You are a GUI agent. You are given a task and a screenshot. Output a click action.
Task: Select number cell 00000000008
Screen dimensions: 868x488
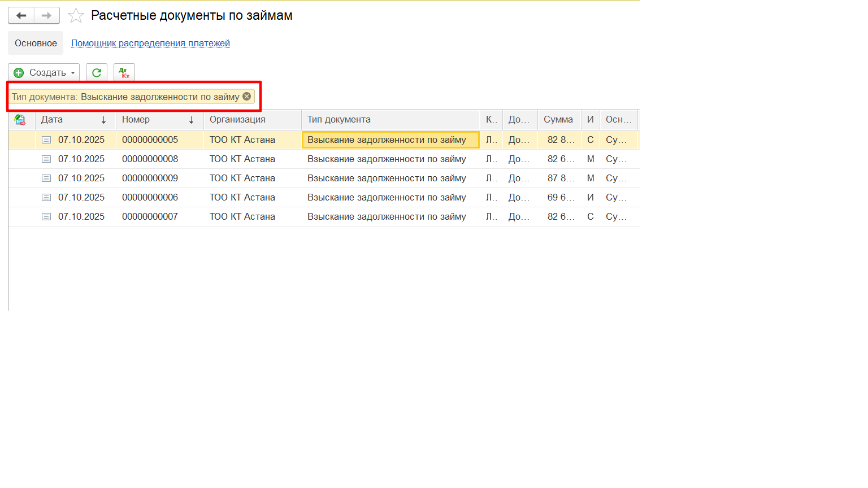point(160,159)
